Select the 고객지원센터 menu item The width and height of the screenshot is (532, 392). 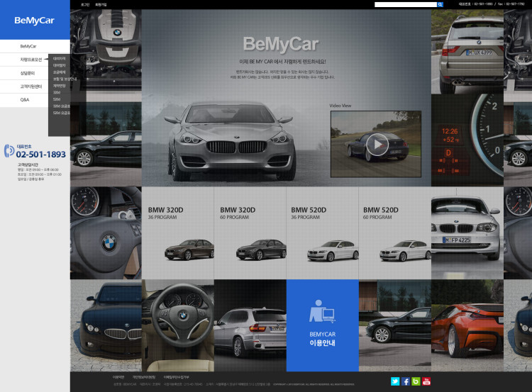point(30,86)
